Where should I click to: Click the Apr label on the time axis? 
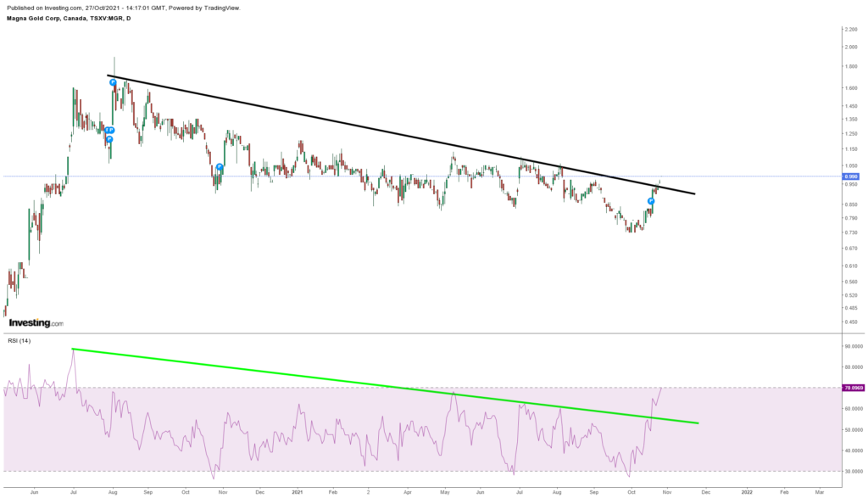point(408,491)
